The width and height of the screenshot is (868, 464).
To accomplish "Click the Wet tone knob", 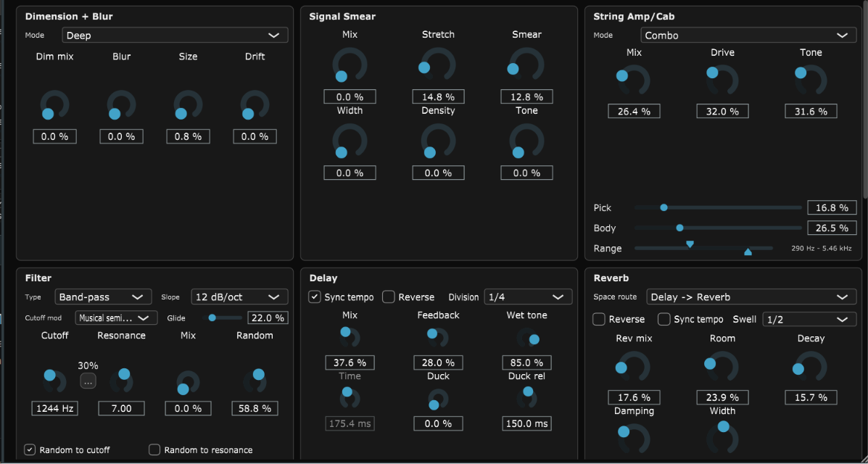I will click(x=527, y=338).
